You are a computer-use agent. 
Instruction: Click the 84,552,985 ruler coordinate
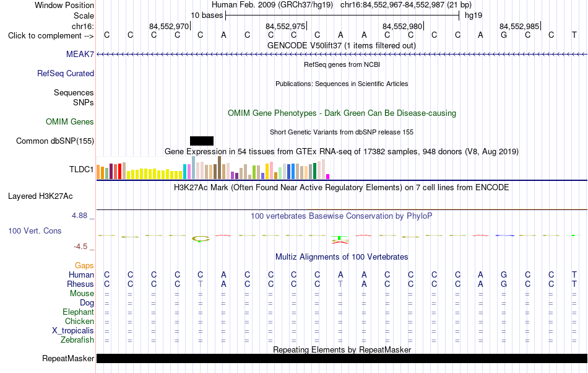(x=519, y=26)
